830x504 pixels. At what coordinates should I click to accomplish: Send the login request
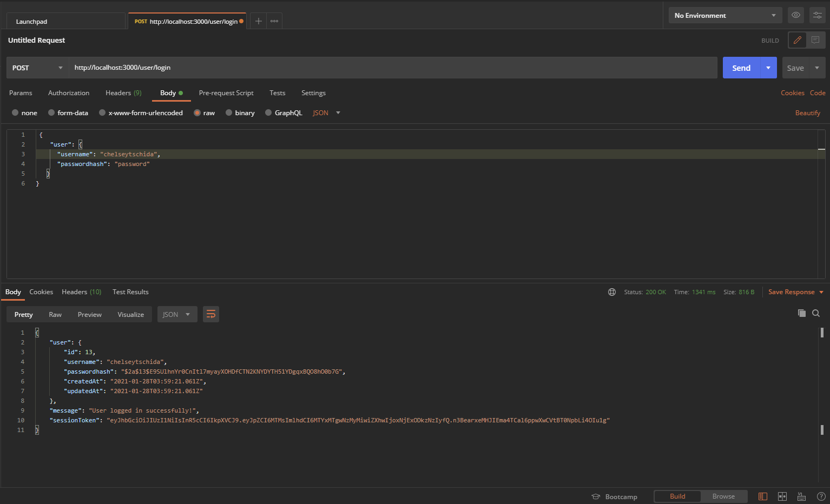[741, 68]
